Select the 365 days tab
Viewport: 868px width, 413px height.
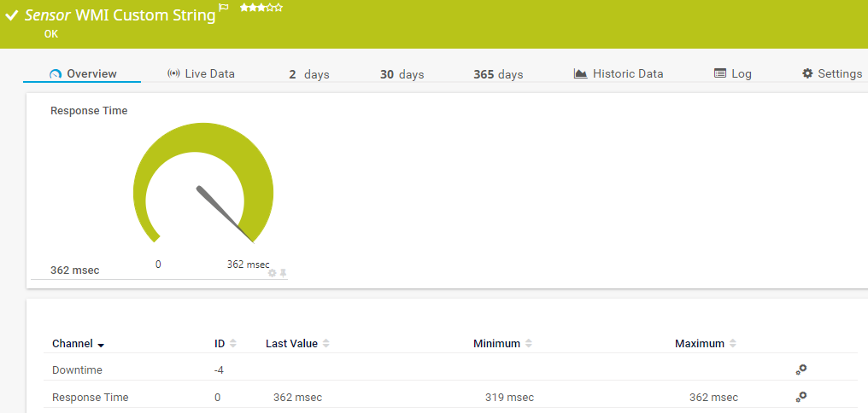tap(498, 74)
